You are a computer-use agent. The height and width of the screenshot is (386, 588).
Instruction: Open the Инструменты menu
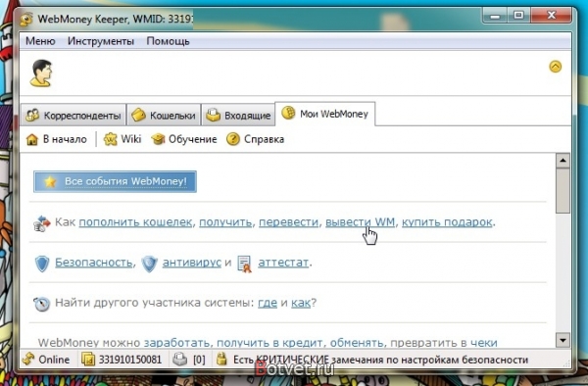pos(101,41)
